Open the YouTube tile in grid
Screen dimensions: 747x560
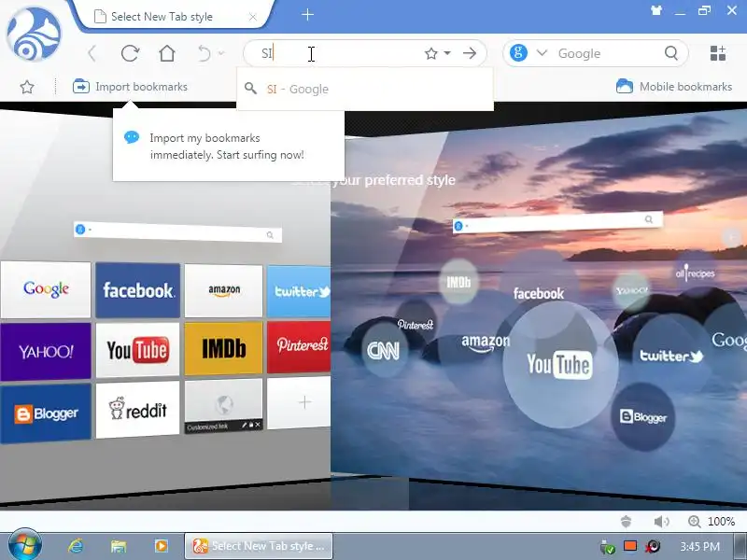coord(137,350)
